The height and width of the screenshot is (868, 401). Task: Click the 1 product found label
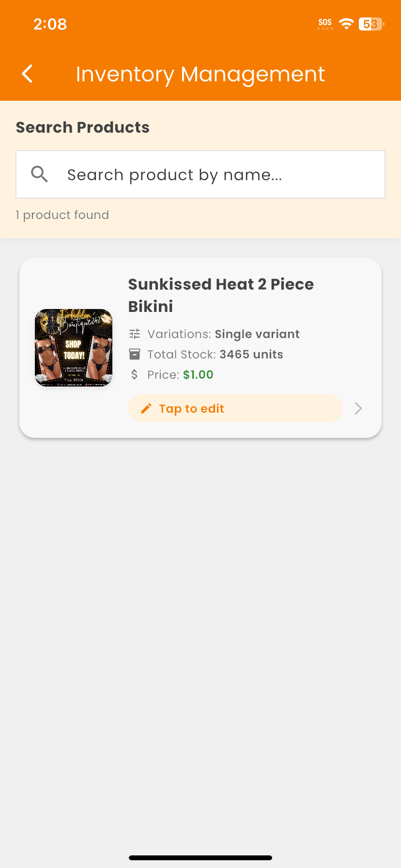point(62,215)
